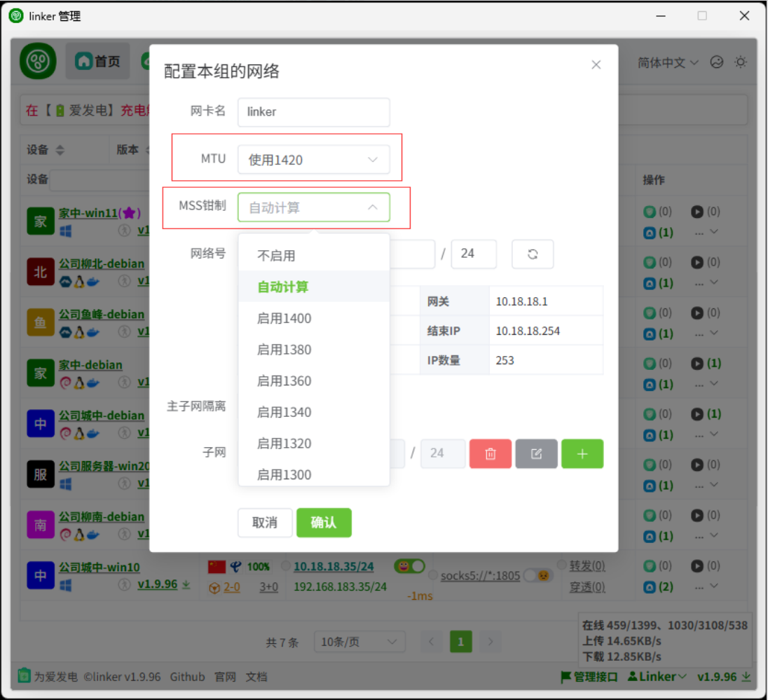The image size is (768, 700).
Task: Open the Github link in footer
Action: (x=187, y=677)
